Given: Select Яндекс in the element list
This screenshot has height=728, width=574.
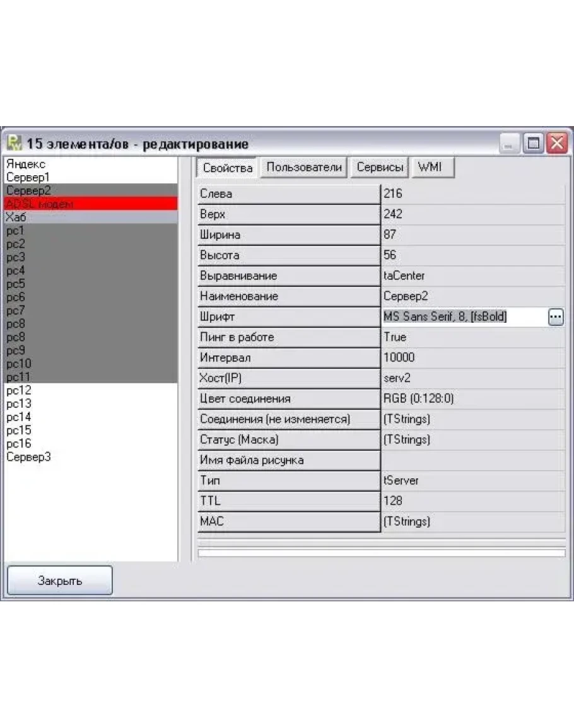Looking at the screenshot, I should click(x=90, y=164).
